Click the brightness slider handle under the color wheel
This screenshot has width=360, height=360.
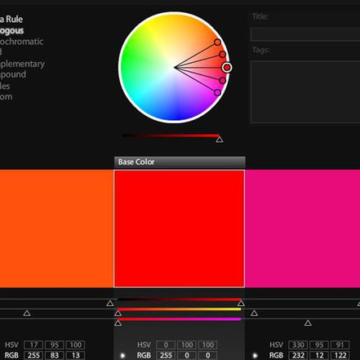(219, 139)
